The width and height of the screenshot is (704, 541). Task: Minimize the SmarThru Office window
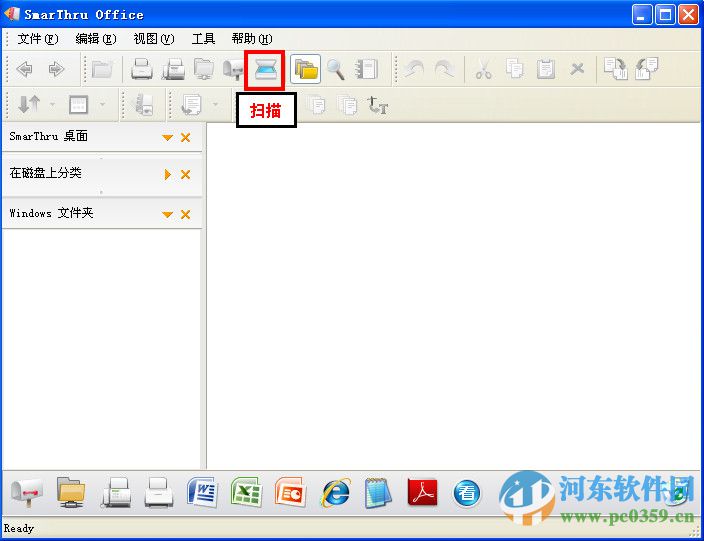click(x=642, y=15)
